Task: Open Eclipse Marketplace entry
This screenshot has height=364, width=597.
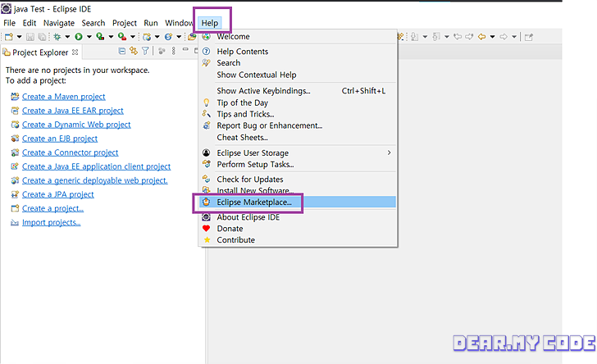Action: pos(298,202)
